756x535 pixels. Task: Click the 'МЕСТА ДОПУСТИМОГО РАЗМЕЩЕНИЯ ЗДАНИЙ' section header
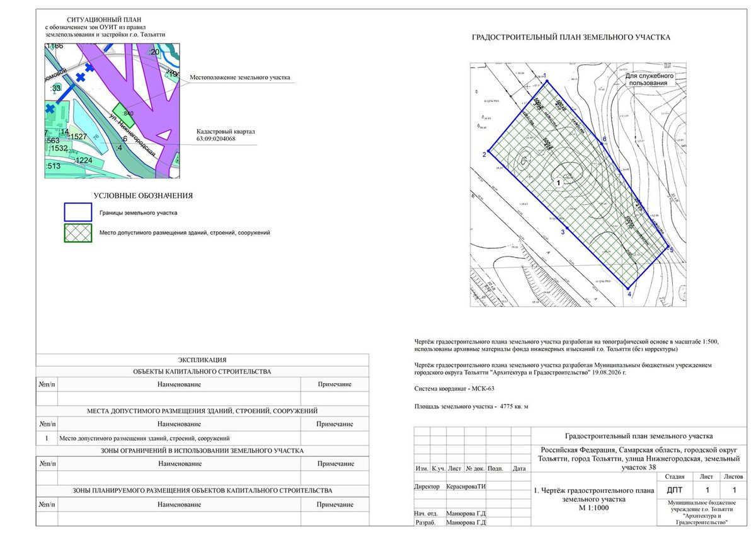coord(202,411)
